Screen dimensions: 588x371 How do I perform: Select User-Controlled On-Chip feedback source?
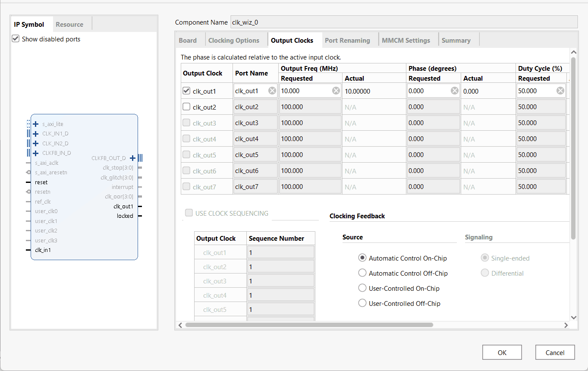pos(362,288)
